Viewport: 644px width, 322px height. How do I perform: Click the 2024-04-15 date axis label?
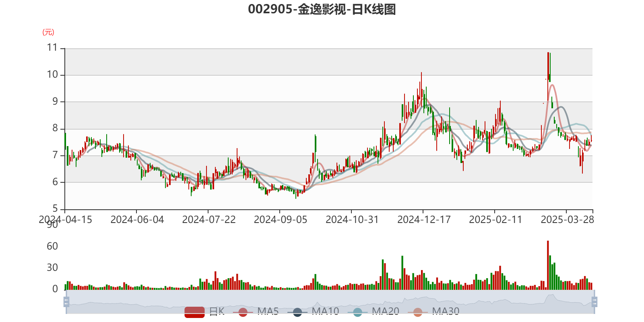(65, 220)
